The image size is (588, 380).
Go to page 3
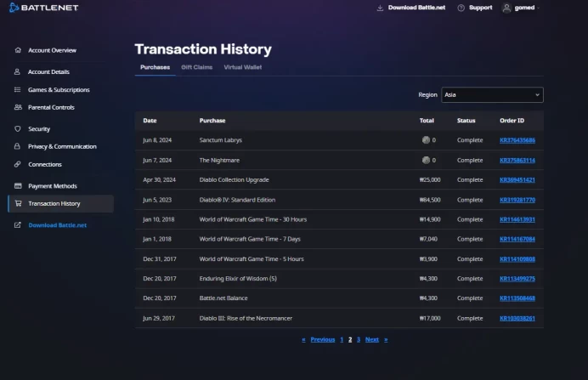pos(359,339)
